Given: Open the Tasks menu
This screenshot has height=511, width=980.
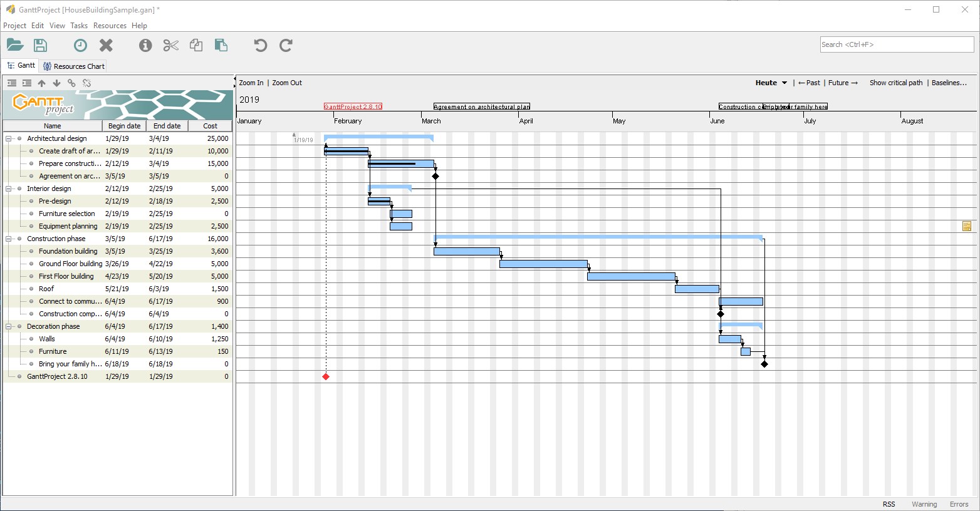Looking at the screenshot, I should [79, 26].
